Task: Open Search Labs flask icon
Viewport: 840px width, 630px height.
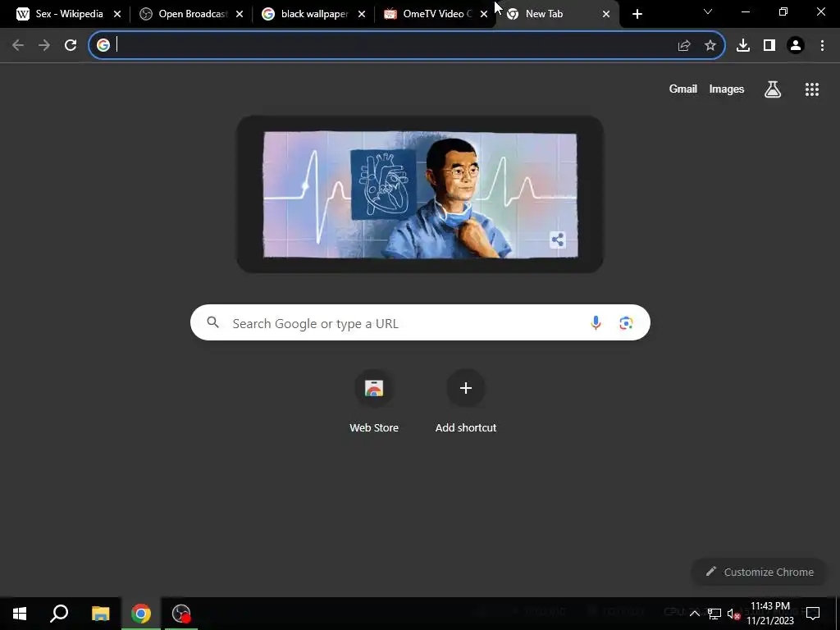Action: coord(773,89)
